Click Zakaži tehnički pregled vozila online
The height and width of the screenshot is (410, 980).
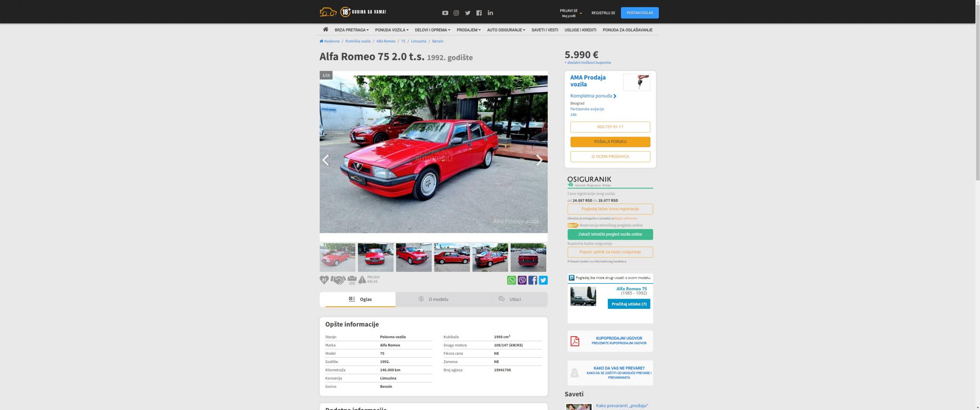tap(610, 234)
